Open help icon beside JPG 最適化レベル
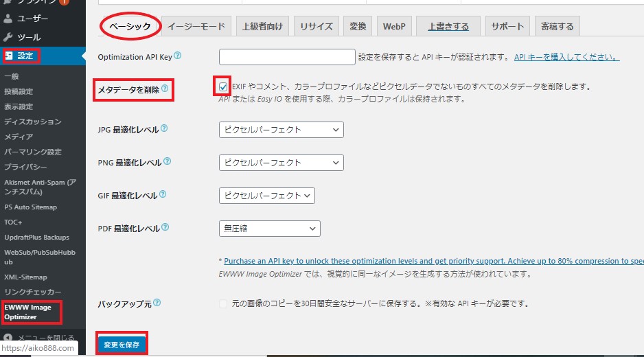The width and height of the screenshot is (644, 357). (x=164, y=128)
